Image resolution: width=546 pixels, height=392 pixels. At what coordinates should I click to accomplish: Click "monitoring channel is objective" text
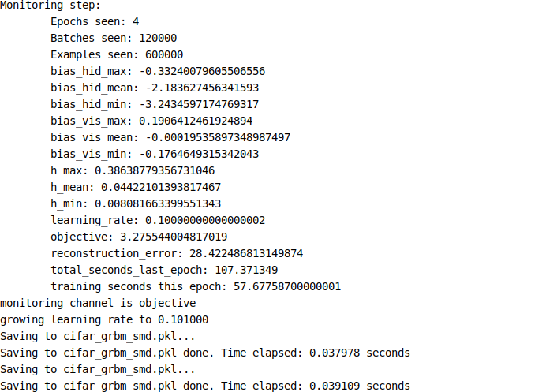pos(98,303)
